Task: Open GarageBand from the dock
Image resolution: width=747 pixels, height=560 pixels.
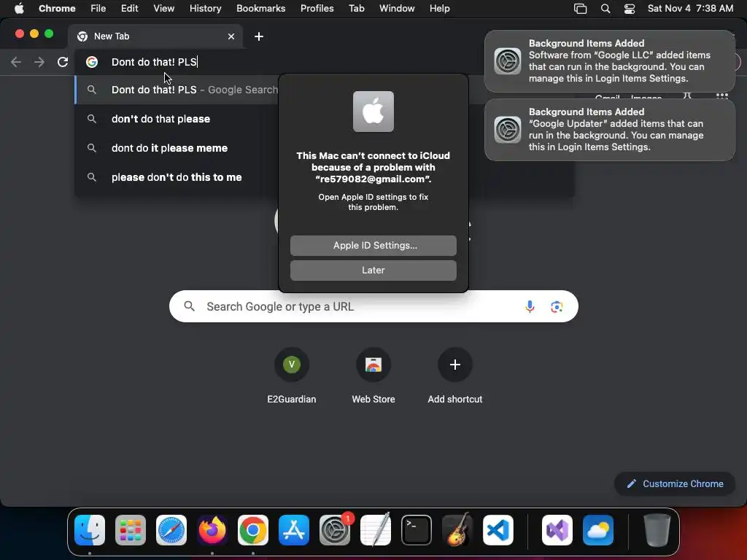Action: [x=457, y=530]
